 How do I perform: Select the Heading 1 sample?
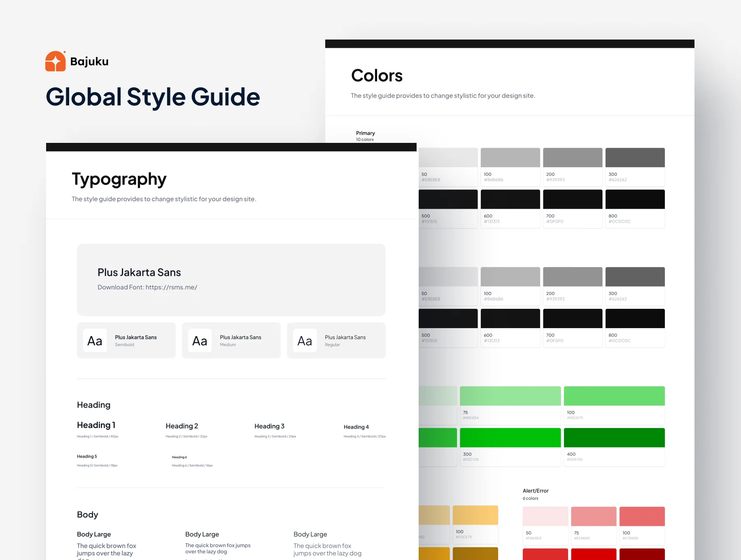(96, 425)
